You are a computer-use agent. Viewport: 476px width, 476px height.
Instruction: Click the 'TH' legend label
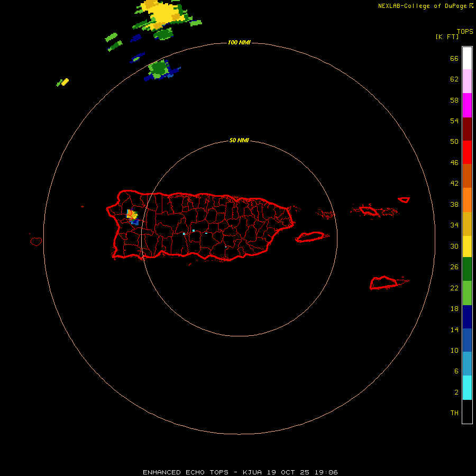454,413
